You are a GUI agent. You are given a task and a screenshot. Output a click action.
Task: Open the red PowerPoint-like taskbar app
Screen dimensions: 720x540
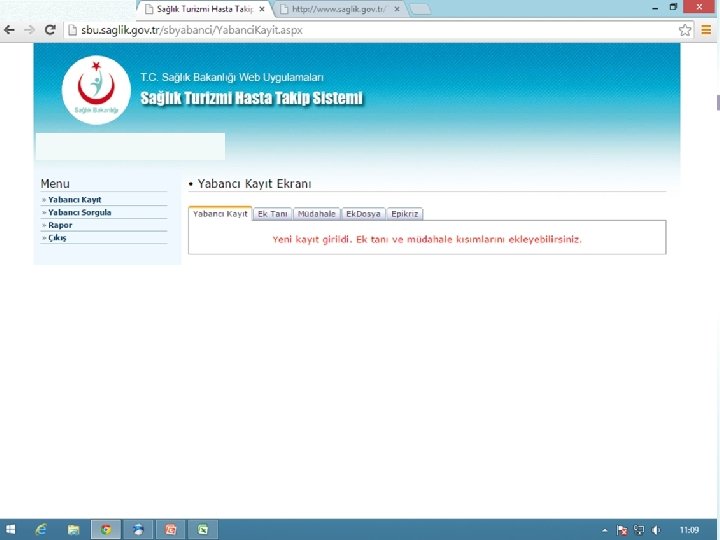coord(171,529)
